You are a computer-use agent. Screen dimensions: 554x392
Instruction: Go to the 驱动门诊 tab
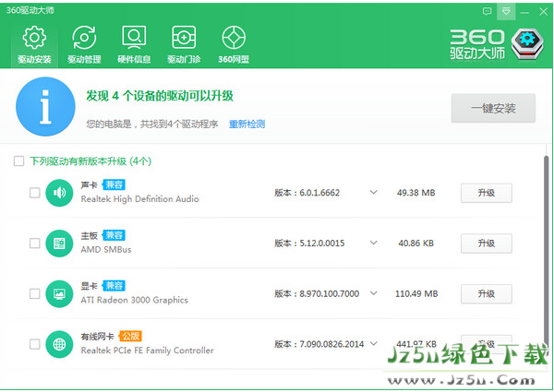(x=184, y=44)
